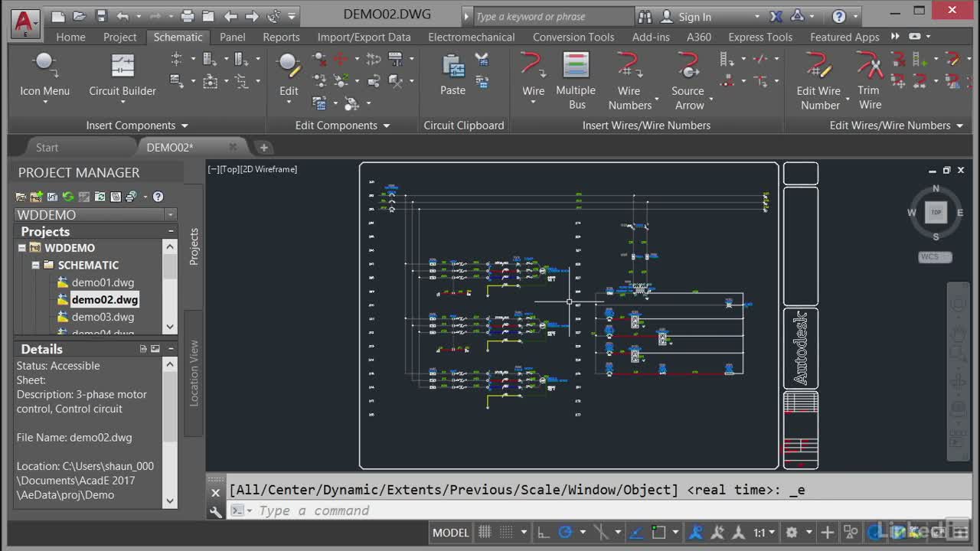Choose the Source Arrow tool
The image size is (980, 551).
coord(688,80)
